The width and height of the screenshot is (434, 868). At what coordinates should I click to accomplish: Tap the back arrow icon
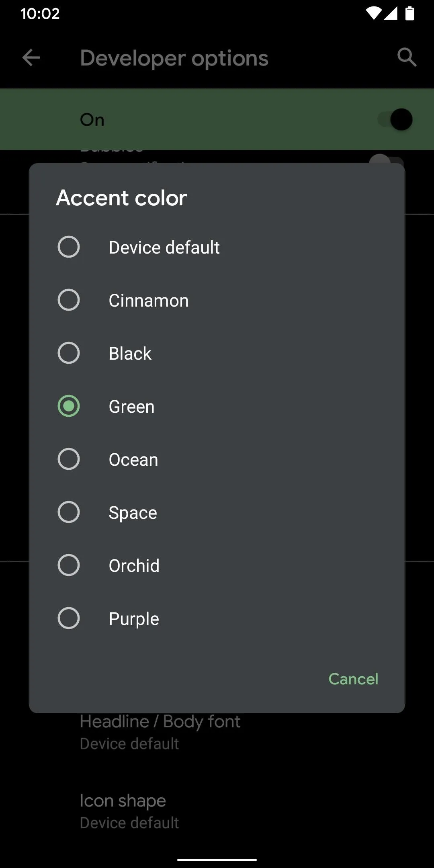click(x=31, y=58)
